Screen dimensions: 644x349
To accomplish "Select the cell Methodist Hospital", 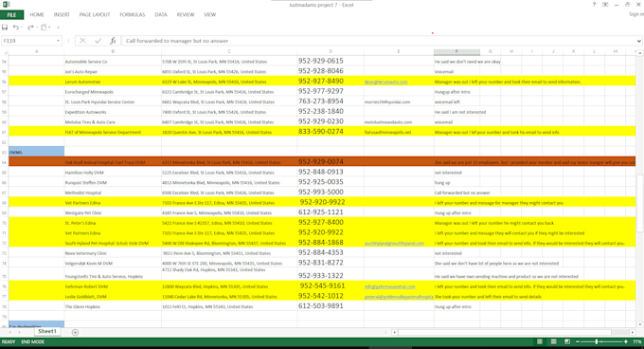I will (x=113, y=193).
